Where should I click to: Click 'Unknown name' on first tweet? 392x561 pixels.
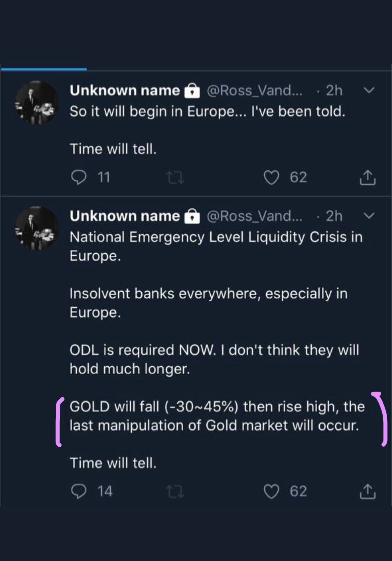click(x=125, y=90)
